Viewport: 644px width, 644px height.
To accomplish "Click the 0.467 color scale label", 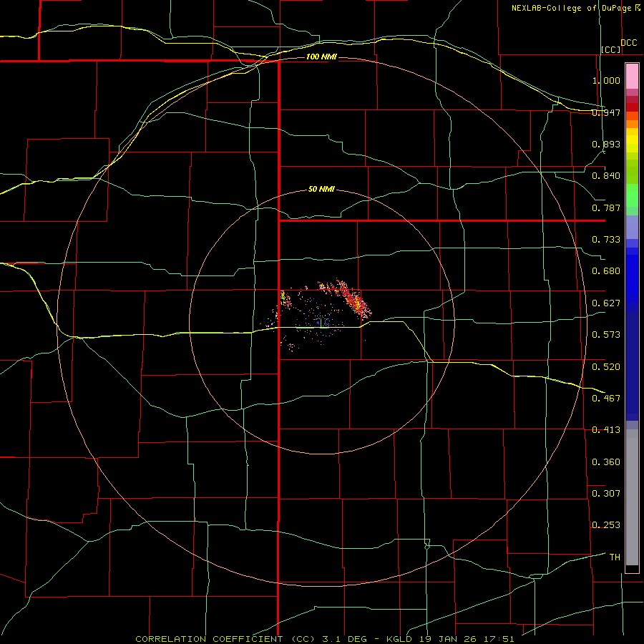I will click(606, 399).
